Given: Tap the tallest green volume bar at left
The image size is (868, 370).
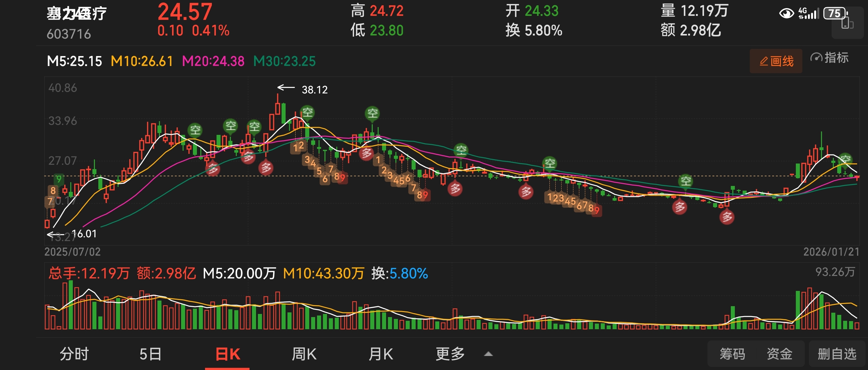Looking at the screenshot, I should click(x=71, y=305).
